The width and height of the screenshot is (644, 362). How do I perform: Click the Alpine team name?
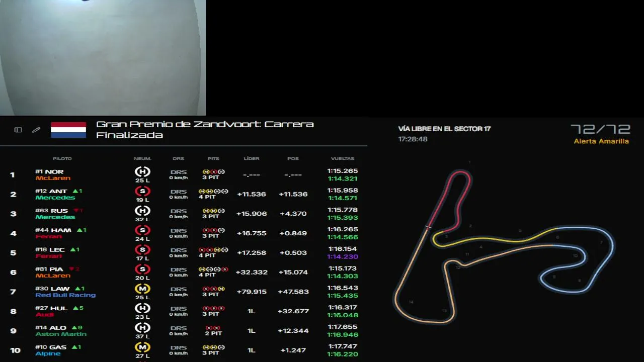(48, 353)
